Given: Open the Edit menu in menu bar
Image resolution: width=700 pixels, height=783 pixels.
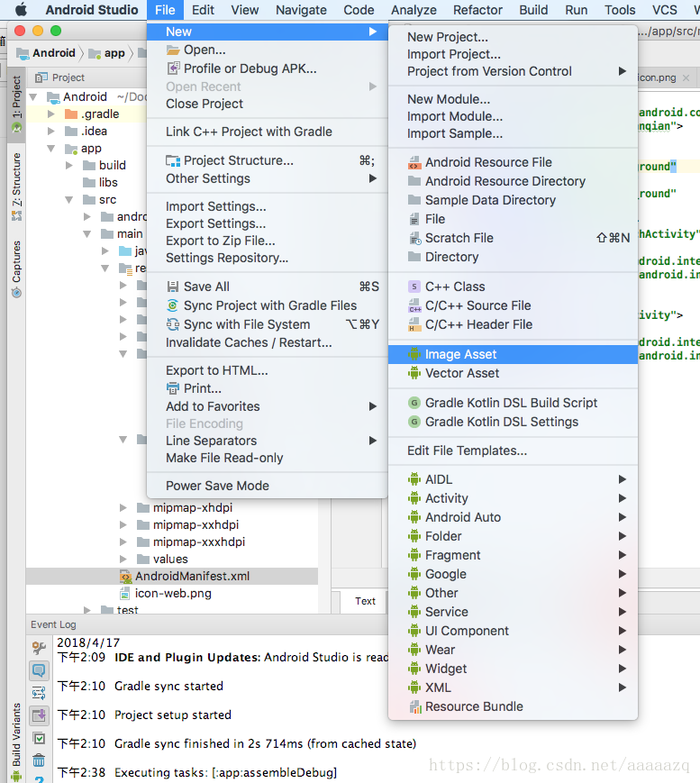Looking at the screenshot, I should [x=204, y=10].
